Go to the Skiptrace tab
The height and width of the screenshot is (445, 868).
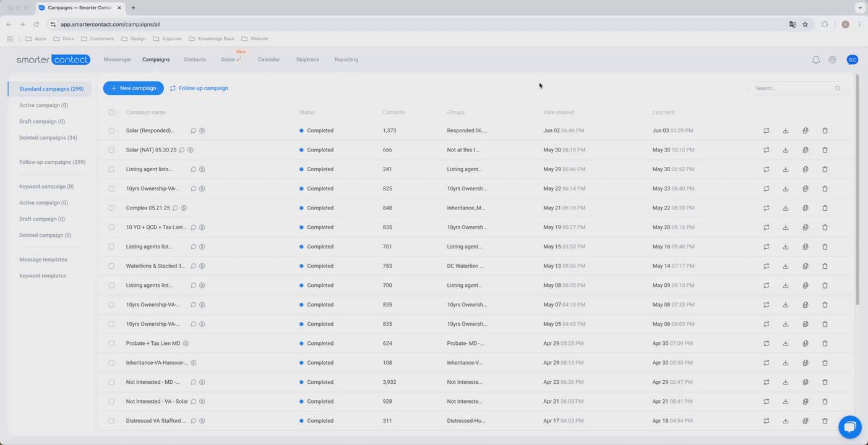click(307, 60)
